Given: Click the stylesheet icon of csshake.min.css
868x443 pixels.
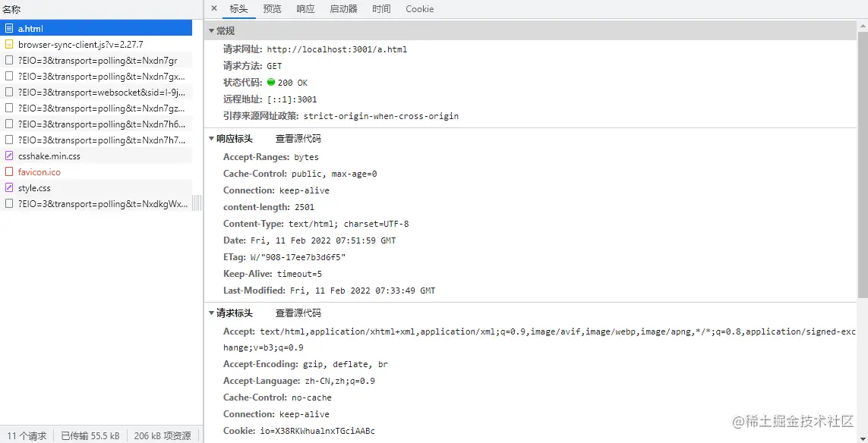Looking at the screenshot, I should click(x=9, y=156).
